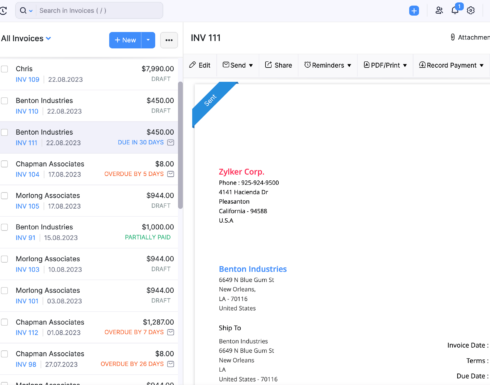Click the $1,000.00 amount
Image resolution: width=490 pixels, height=385 pixels.
click(158, 227)
